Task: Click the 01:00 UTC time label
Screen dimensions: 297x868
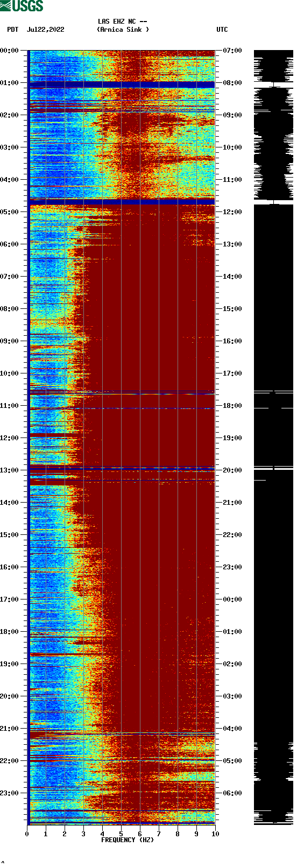Action: (x=232, y=632)
